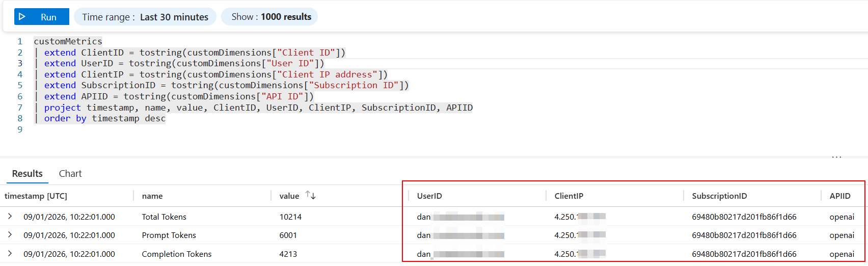Expand the Total Tokens result row
The height and width of the screenshot is (266, 868).
click(10, 217)
